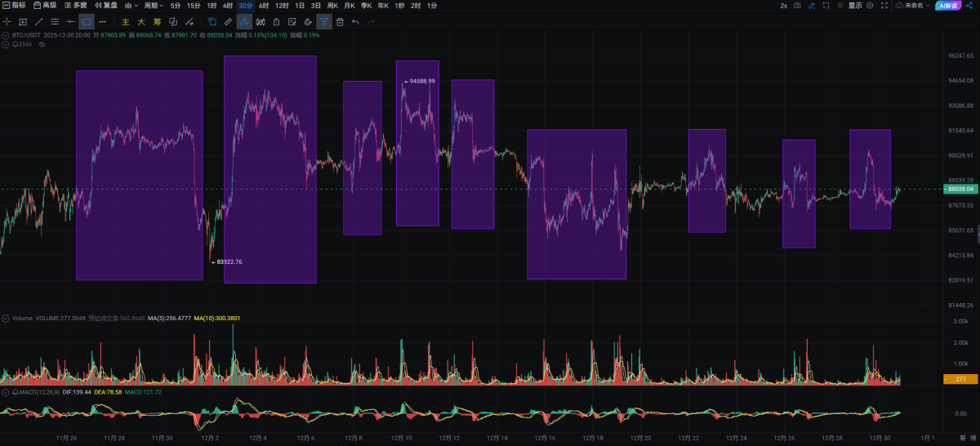Select the 1日 timeframe
The width and height of the screenshot is (980, 446).
pyautogui.click(x=301, y=6)
